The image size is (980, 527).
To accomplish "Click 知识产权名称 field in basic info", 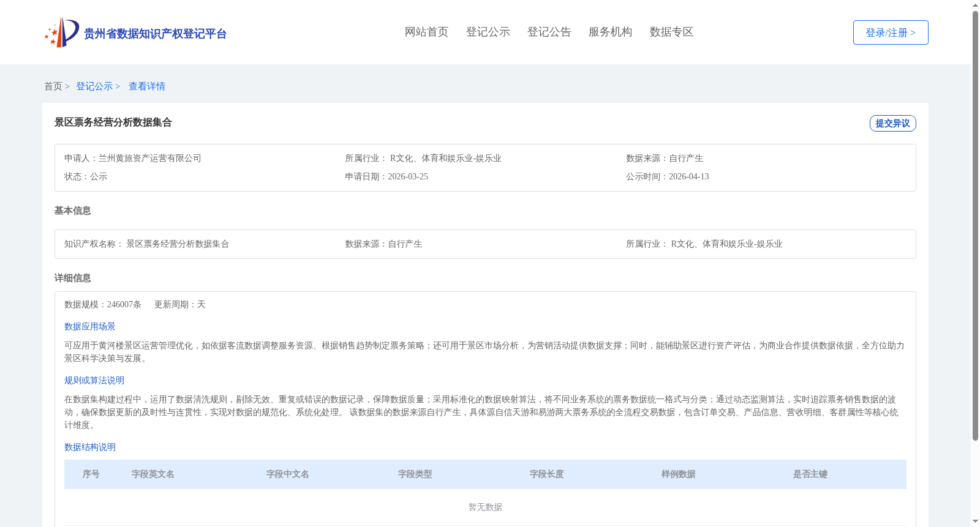I will 147,244.
